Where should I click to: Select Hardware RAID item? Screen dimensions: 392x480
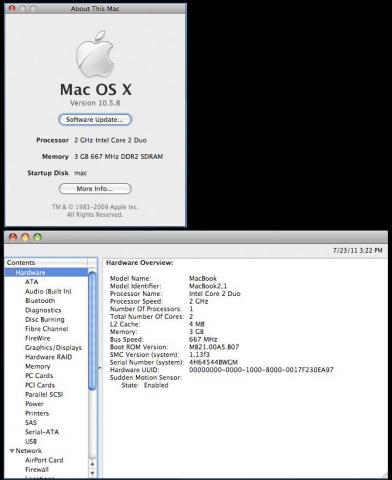click(49, 357)
